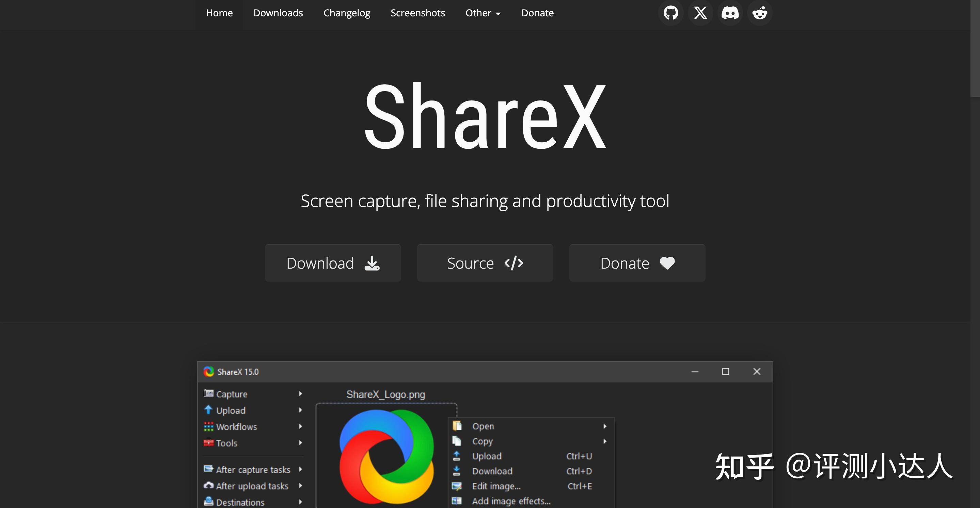Click the ShareX logo in window title bar
Screen dimensions: 980x508
point(208,372)
